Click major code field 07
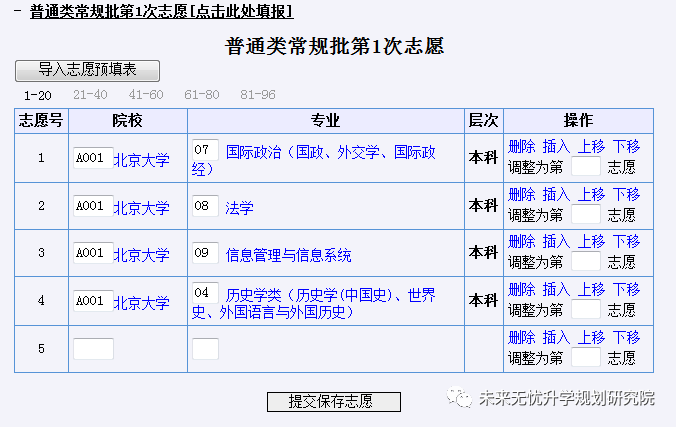This screenshot has height=427, width=676. point(205,150)
